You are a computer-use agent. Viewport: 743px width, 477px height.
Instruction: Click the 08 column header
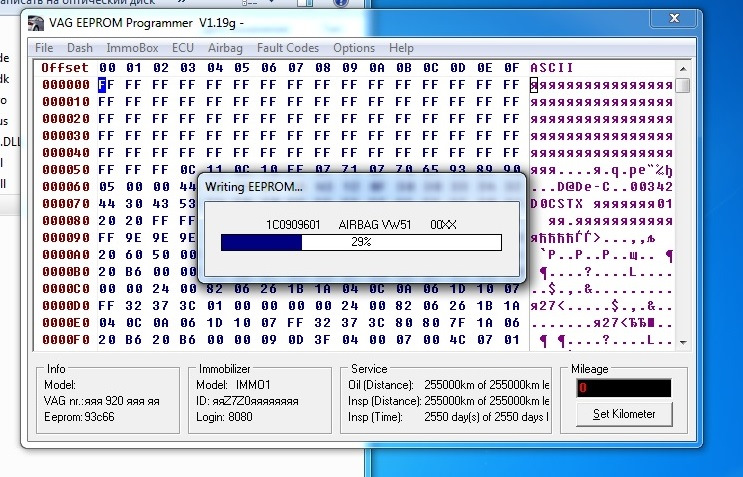point(323,68)
